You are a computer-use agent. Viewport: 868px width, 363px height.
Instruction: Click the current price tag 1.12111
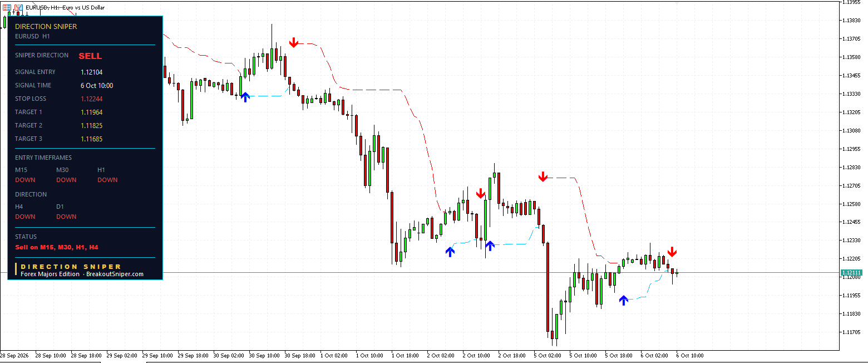click(x=851, y=273)
